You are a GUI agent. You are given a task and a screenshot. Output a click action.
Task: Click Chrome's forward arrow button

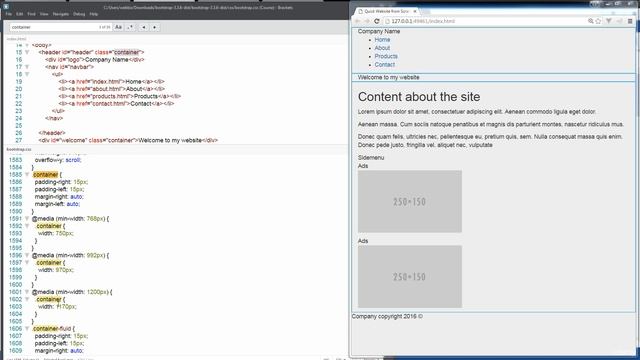367,21
